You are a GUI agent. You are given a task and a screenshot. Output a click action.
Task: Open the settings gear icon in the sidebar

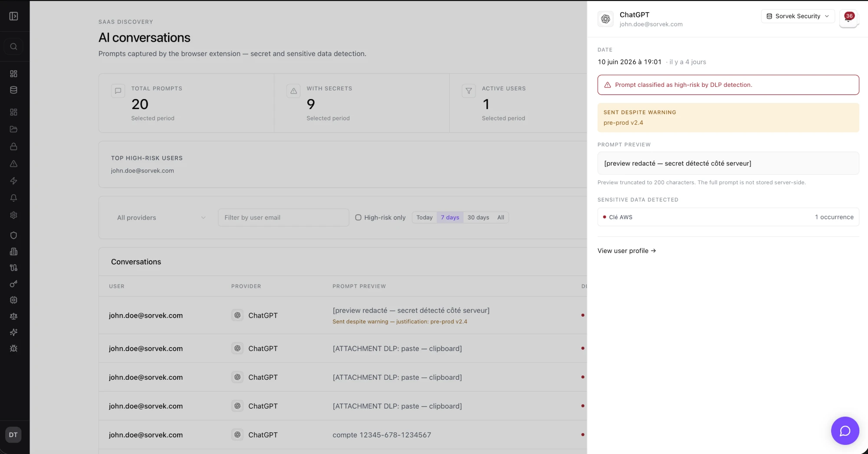(x=13, y=215)
